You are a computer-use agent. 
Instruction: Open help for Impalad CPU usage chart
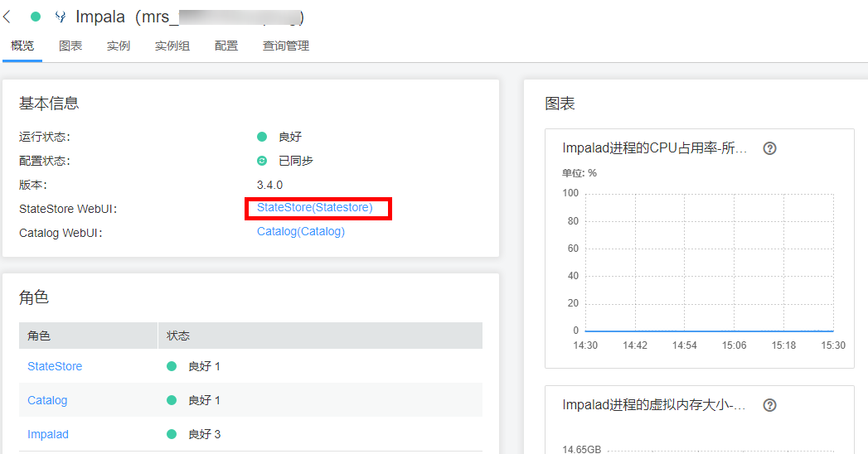[769, 148]
